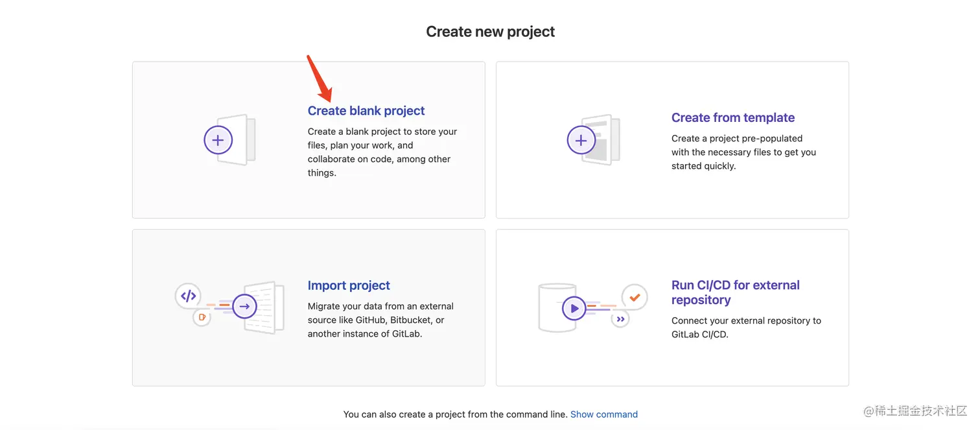Click the play button icon in CI/CD card

[574, 308]
